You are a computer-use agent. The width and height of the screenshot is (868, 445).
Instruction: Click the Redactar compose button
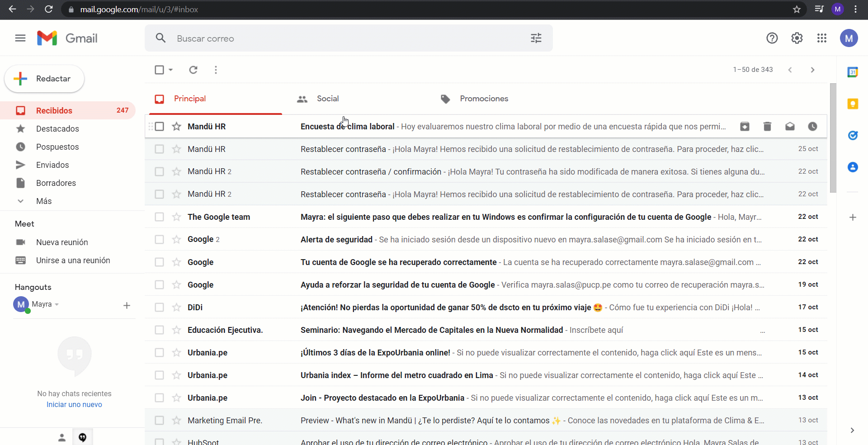click(44, 79)
